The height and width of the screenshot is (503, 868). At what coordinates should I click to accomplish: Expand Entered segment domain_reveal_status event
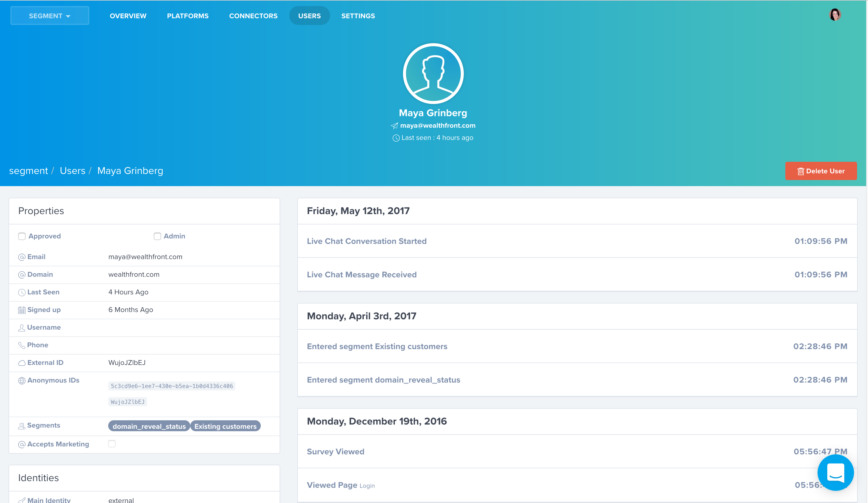click(x=577, y=380)
